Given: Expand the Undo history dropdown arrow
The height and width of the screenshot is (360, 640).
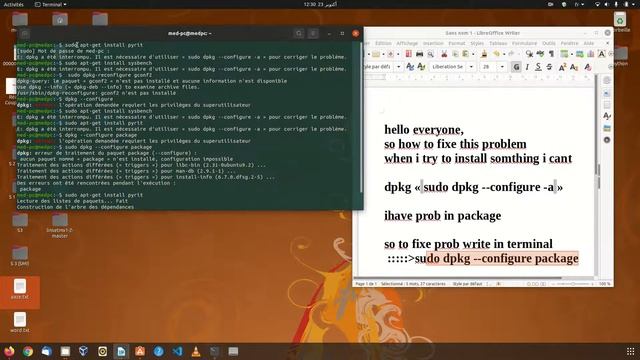Looking at the screenshot, I should (503, 54).
